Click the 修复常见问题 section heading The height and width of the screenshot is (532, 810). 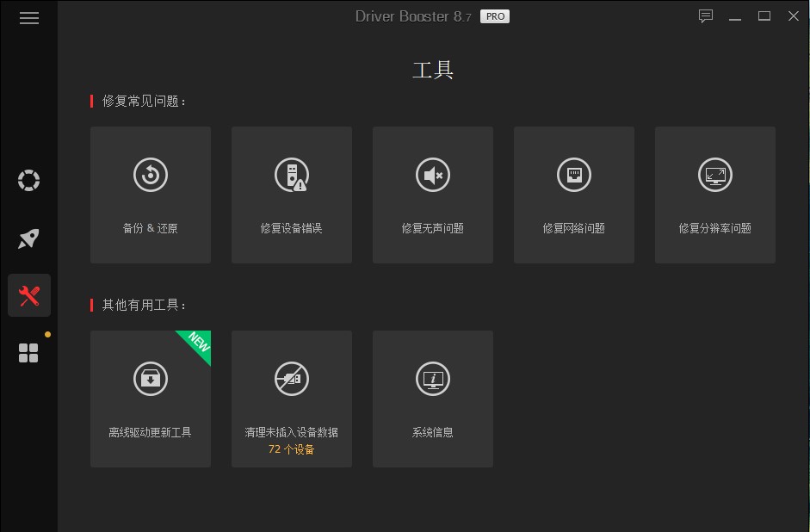[144, 102]
